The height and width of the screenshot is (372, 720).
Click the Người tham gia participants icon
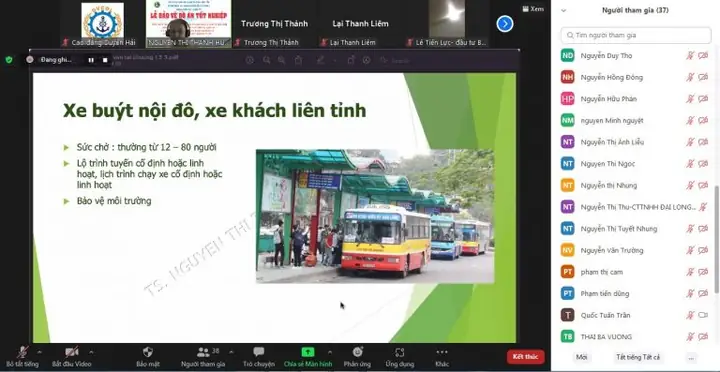tap(203, 352)
